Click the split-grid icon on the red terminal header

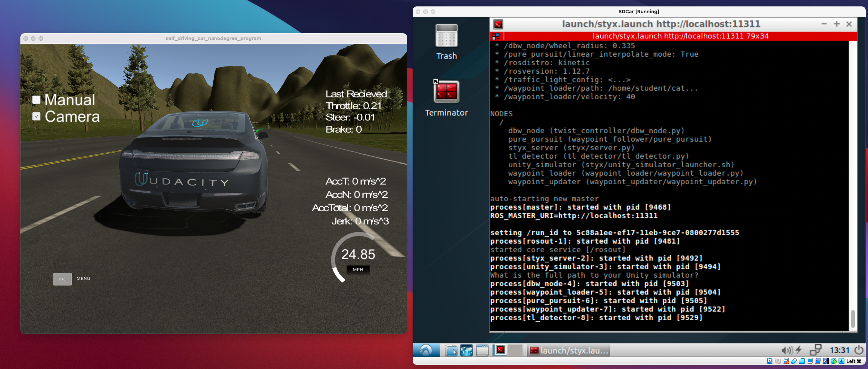(x=496, y=36)
